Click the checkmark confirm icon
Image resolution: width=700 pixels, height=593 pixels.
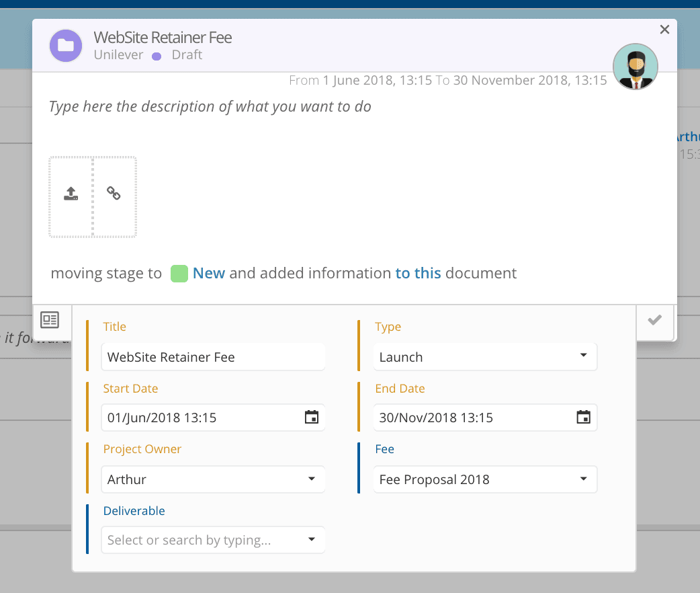tap(654, 320)
